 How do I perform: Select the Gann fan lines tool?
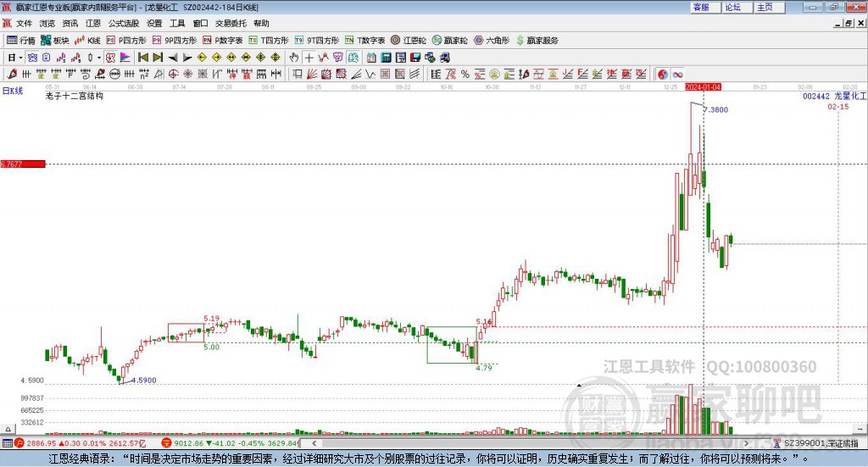(x=312, y=74)
